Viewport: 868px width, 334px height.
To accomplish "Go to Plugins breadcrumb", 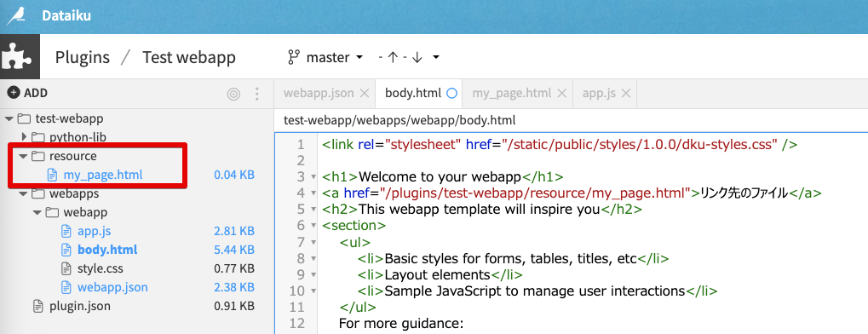I will click(x=82, y=57).
